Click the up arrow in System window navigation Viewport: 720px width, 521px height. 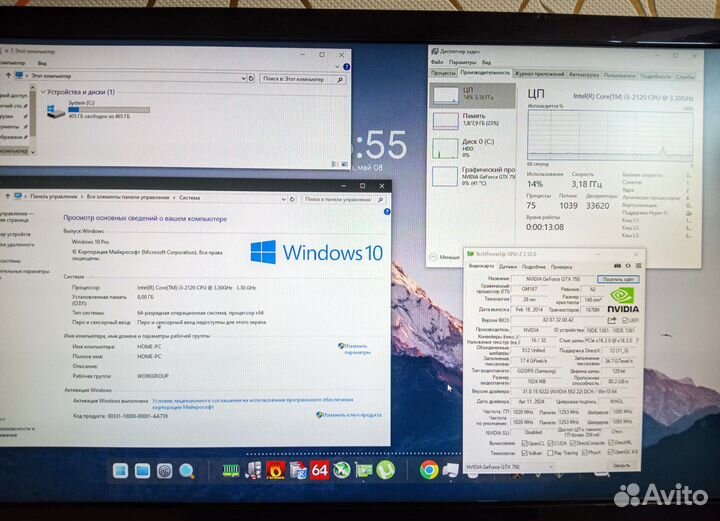click(x=7, y=196)
